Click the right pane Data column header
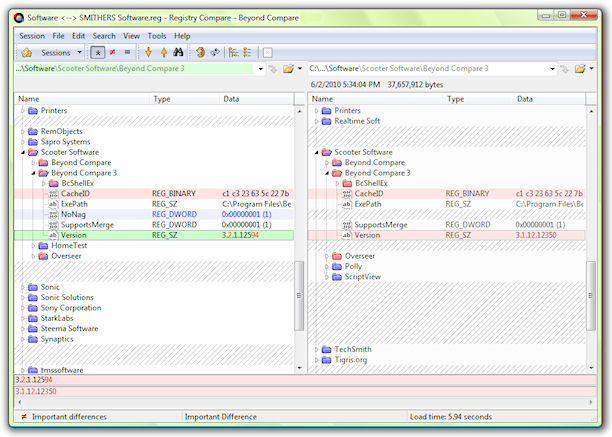 click(x=525, y=99)
